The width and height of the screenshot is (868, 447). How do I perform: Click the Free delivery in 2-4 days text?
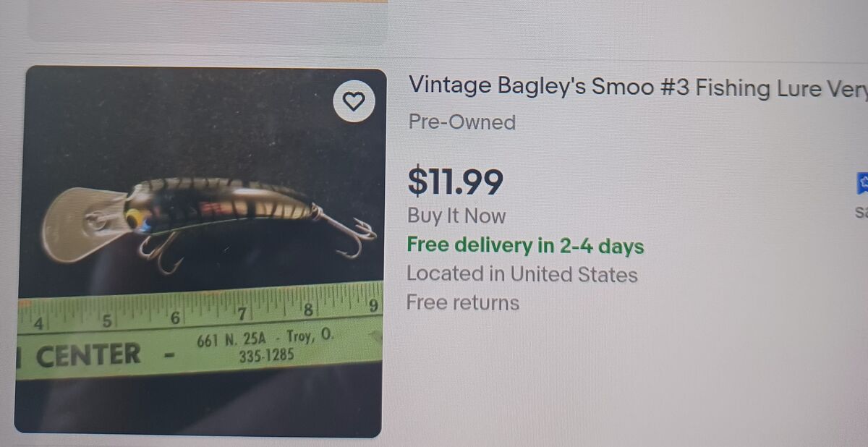click(x=525, y=245)
